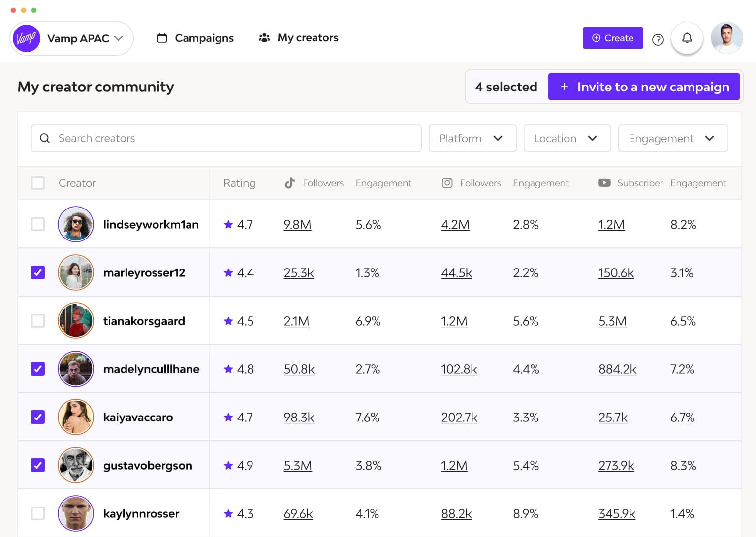Open the user profile avatar
The height and width of the screenshot is (537, 756).
tap(726, 38)
